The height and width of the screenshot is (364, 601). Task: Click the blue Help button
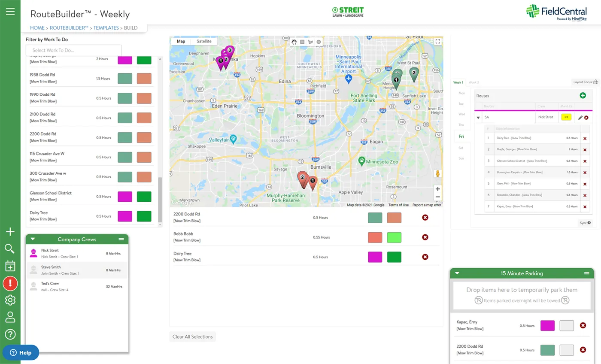21,352
